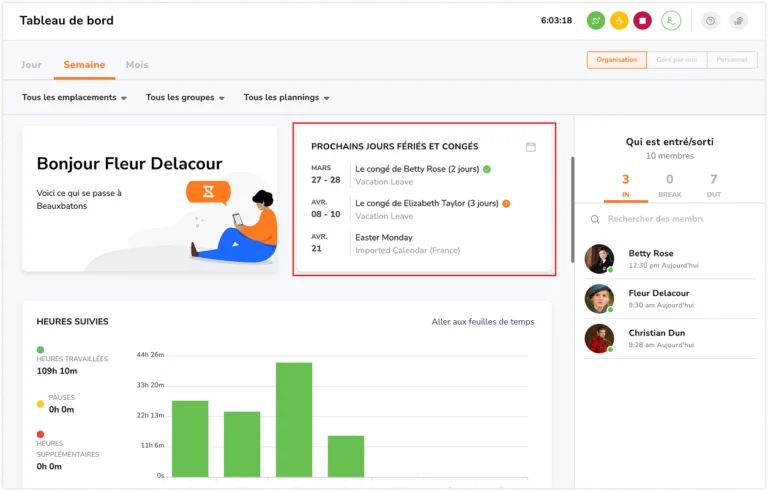768x491 pixels.
Task: Open the Easter Monday holiday entry
Action: tap(384, 238)
